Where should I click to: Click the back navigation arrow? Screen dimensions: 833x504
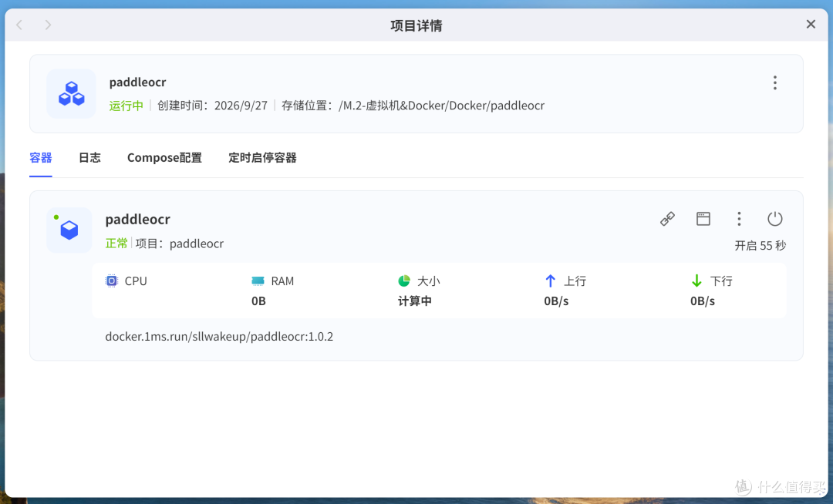[19, 25]
